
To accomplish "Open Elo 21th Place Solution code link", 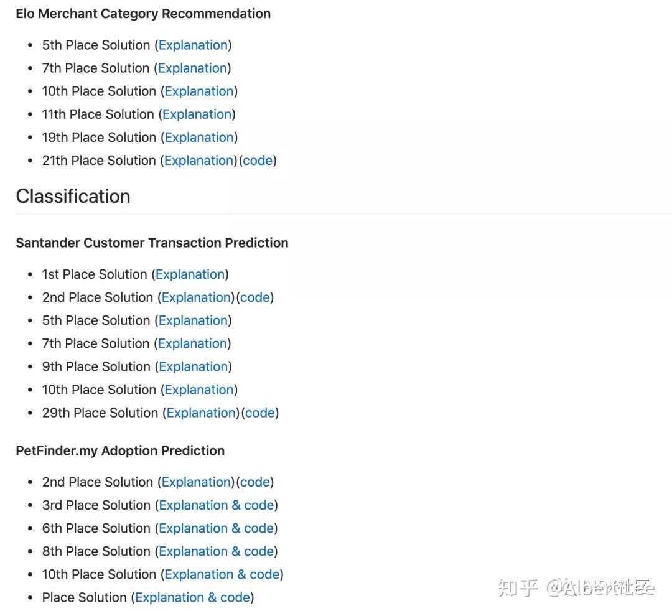I will pos(258,161).
